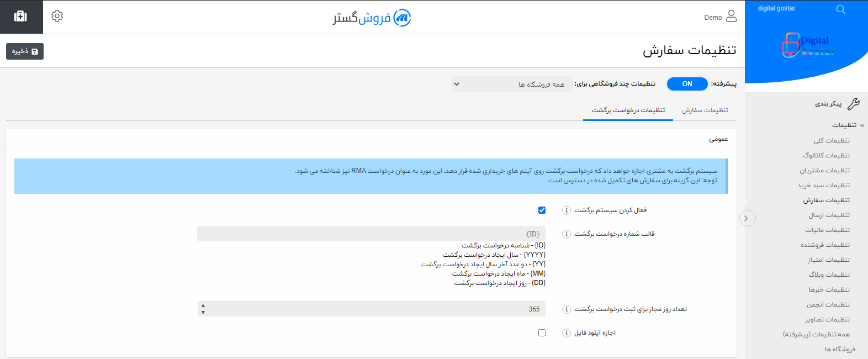Open the first-aid kit icon in top bar
The height and width of the screenshot is (359, 868).
tap(20, 17)
